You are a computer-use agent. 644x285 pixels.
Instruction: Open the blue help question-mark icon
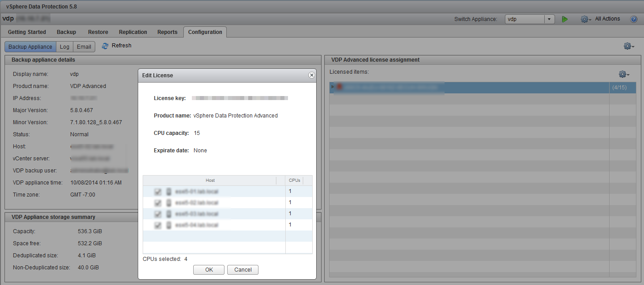click(633, 19)
